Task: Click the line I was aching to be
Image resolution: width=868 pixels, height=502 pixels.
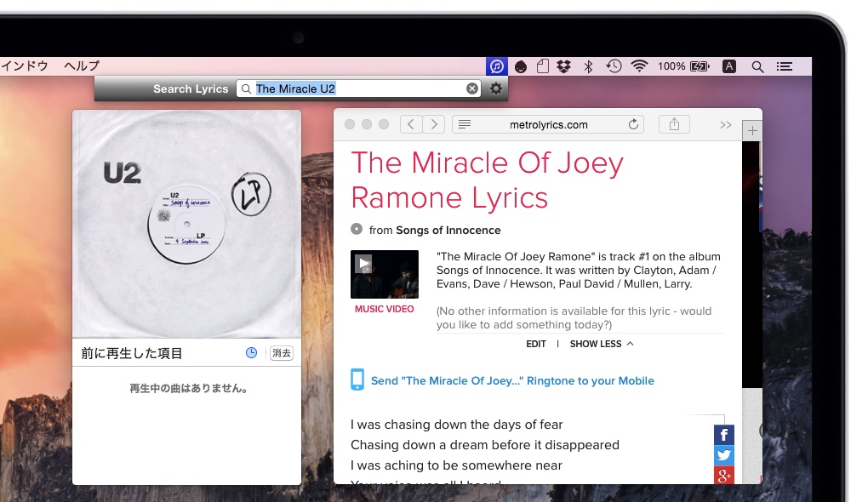Action: tap(456, 465)
